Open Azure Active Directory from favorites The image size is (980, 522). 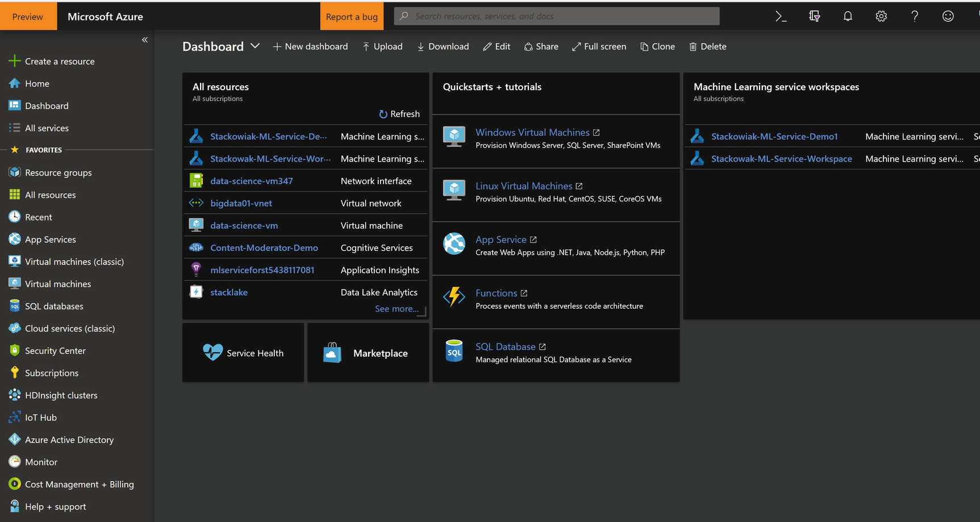tap(69, 440)
